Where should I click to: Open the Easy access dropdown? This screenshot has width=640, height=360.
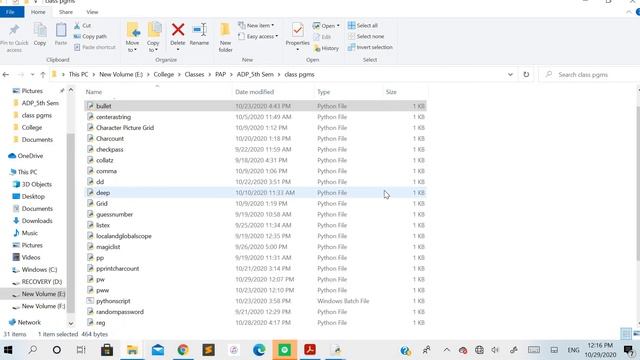(x=258, y=36)
